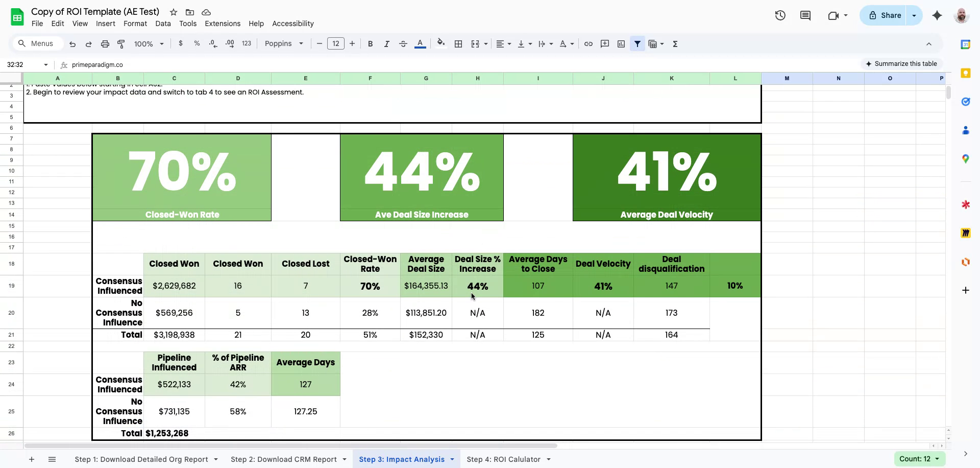Open the functions sigma icon
The width and height of the screenshot is (980, 468).
(x=675, y=44)
